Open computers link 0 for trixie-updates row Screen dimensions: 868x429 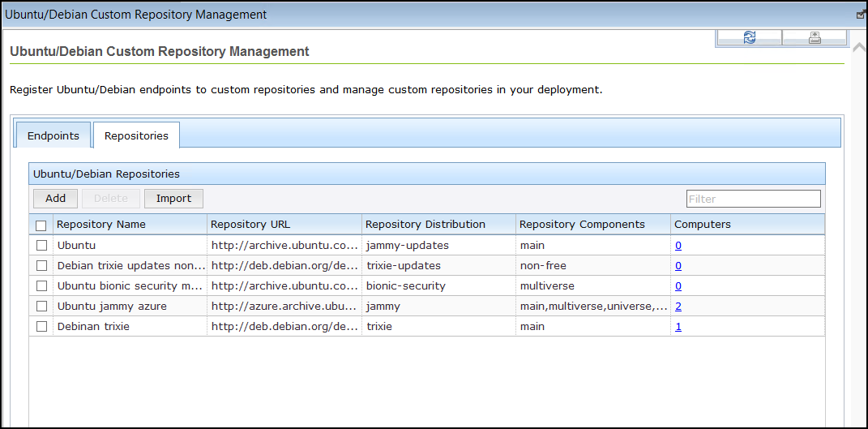[x=678, y=265]
